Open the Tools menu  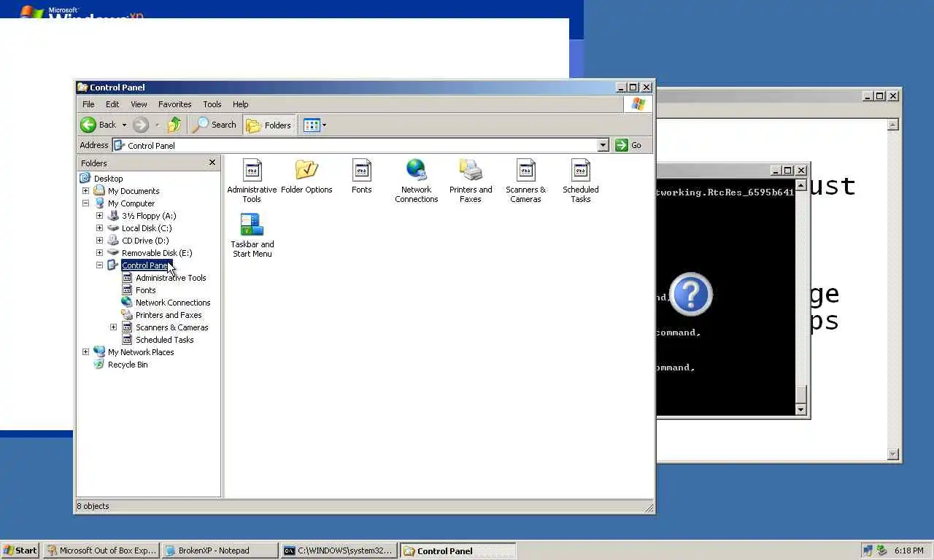[x=212, y=104]
